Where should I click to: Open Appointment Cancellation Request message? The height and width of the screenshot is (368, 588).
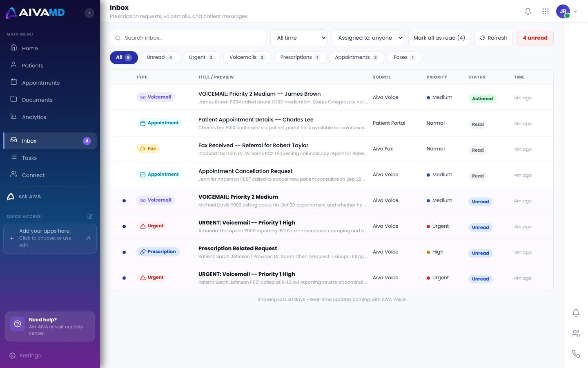(x=245, y=171)
